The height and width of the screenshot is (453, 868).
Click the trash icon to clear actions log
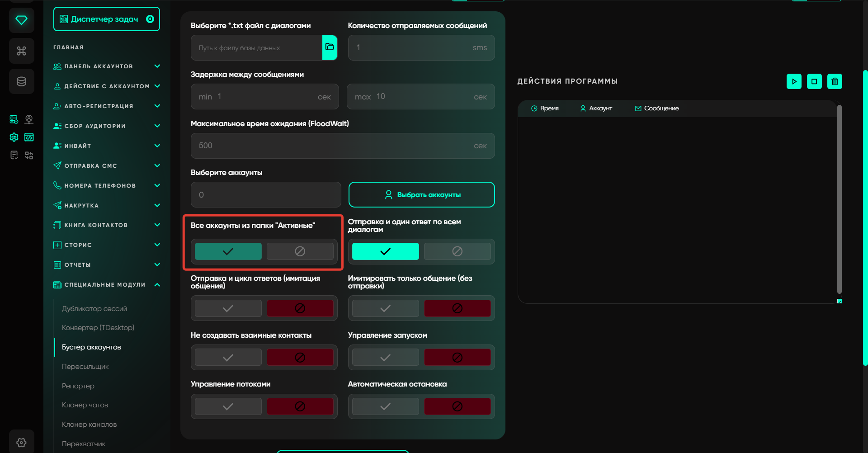click(x=835, y=81)
